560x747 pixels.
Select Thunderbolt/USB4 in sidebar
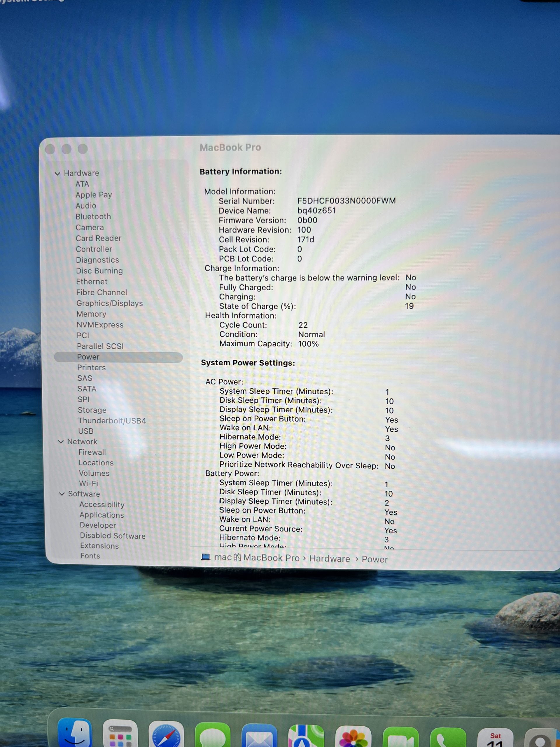pos(112,420)
